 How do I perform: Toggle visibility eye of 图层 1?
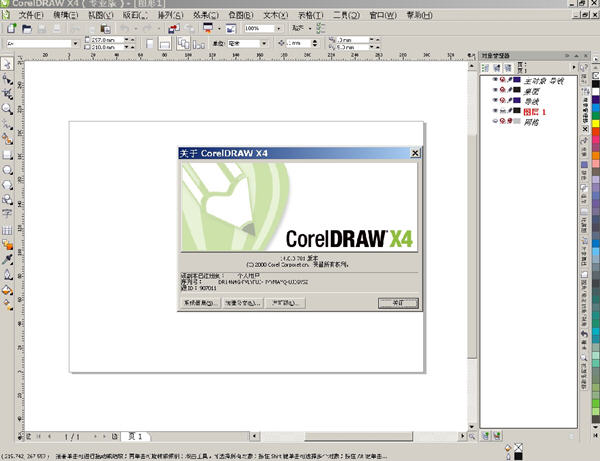tap(495, 112)
